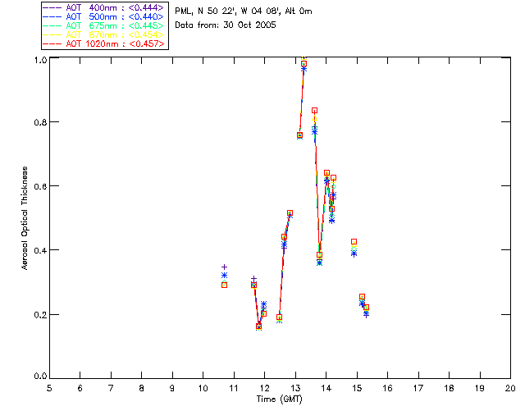Image resolution: width=525 pixels, height=420 pixels.
Task: Click the red square marker at 0.52 near time 12.8
Action: pos(290,213)
